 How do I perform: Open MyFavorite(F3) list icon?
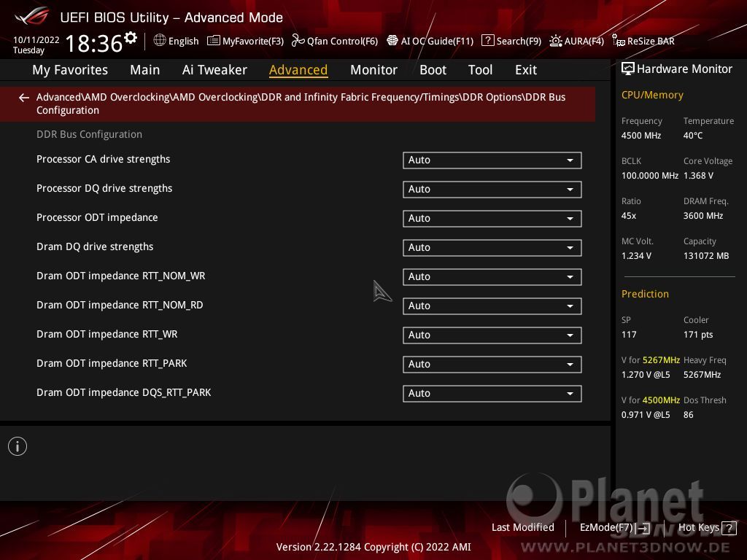(214, 41)
